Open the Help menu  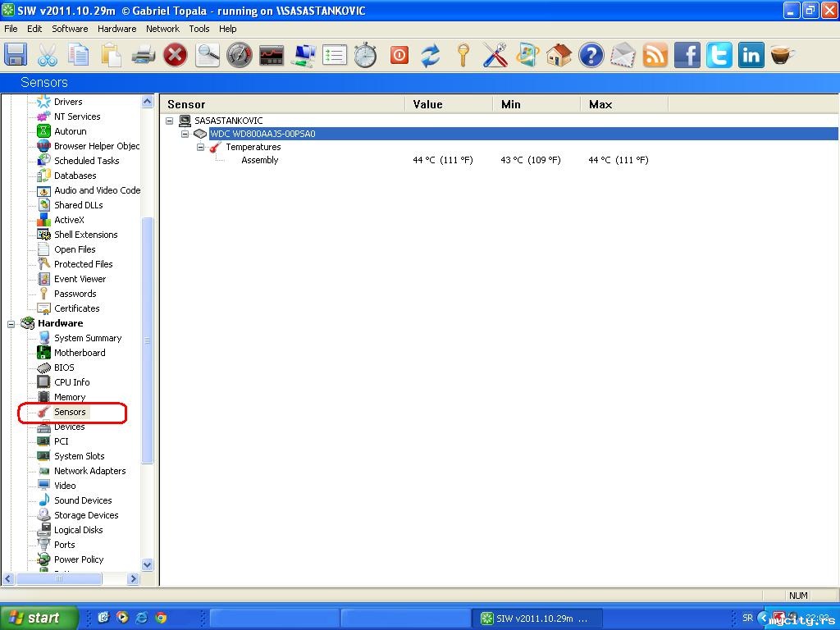tap(228, 29)
